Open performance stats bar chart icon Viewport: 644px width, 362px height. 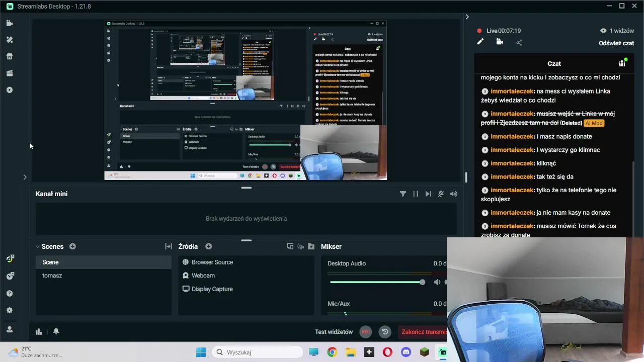click(x=39, y=332)
